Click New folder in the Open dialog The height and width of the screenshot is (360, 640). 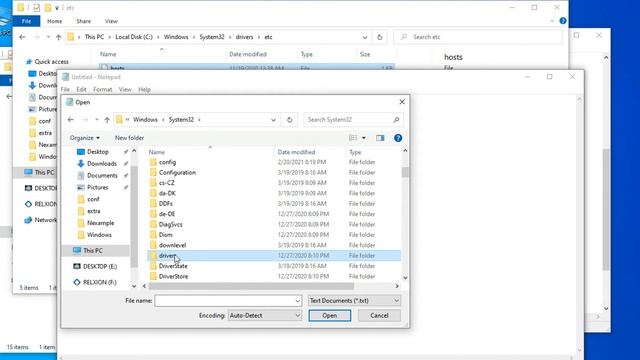pos(129,138)
